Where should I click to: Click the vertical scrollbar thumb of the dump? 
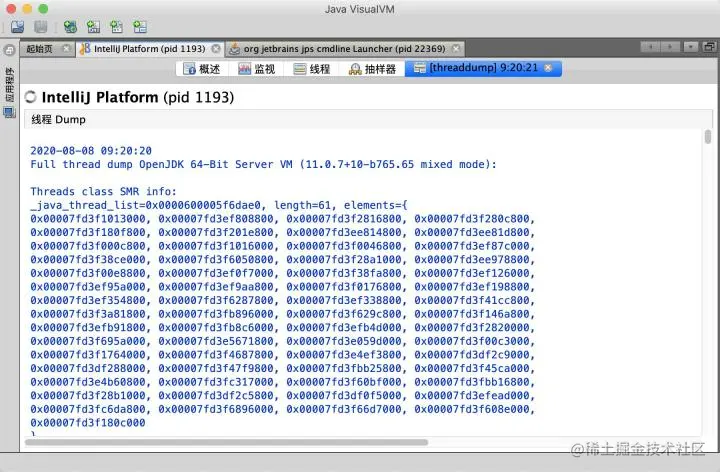[x=708, y=137]
